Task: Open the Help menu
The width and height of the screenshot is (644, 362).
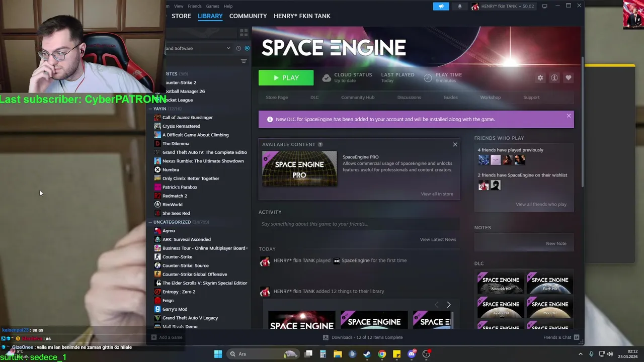Action: coord(228,6)
